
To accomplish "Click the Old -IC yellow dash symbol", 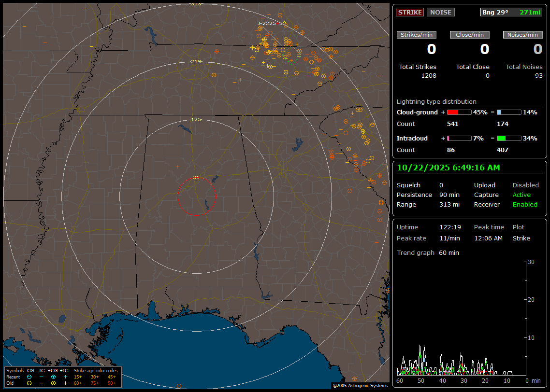I will tap(41, 383).
